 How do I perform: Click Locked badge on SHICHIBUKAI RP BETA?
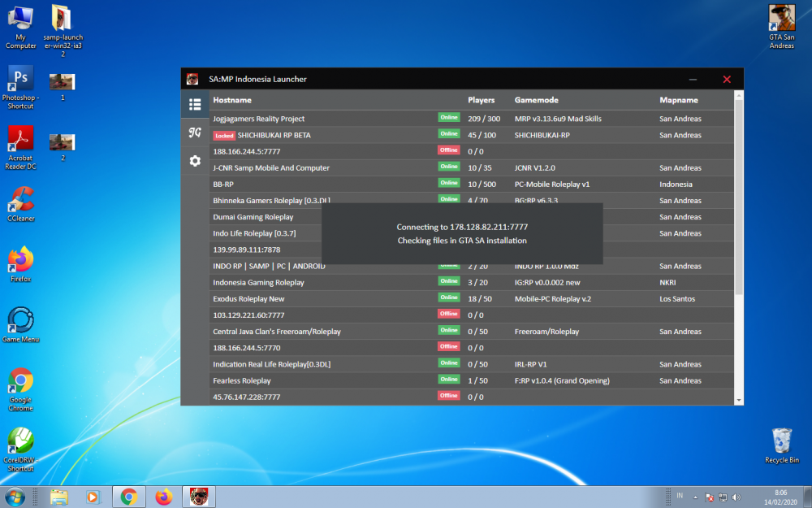[x=224, y=135]
